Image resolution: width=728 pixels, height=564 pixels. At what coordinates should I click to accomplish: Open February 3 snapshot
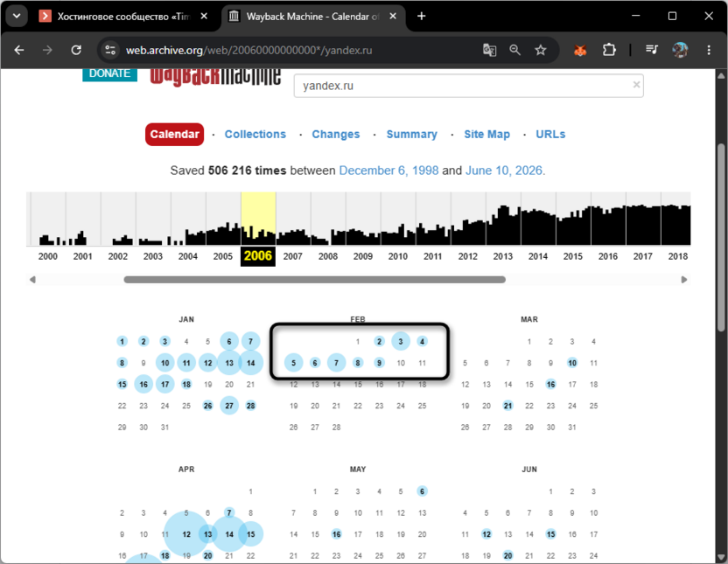[x=401, y=342]
